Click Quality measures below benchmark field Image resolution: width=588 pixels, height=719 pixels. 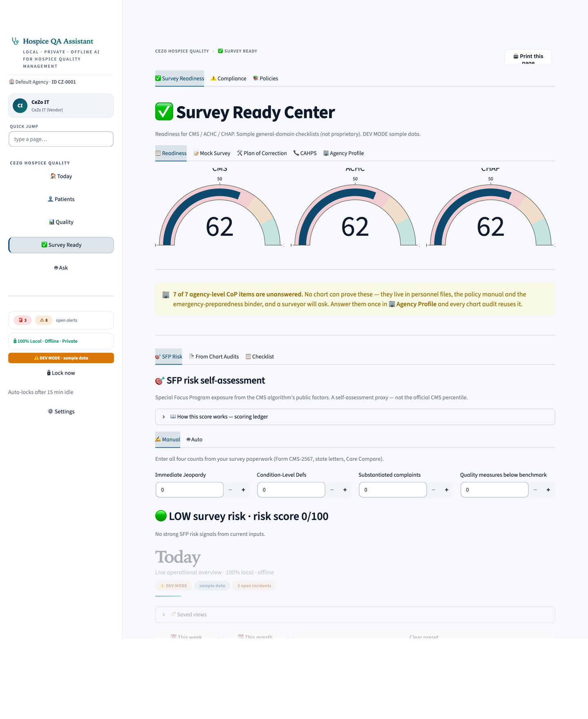(494, 489)
